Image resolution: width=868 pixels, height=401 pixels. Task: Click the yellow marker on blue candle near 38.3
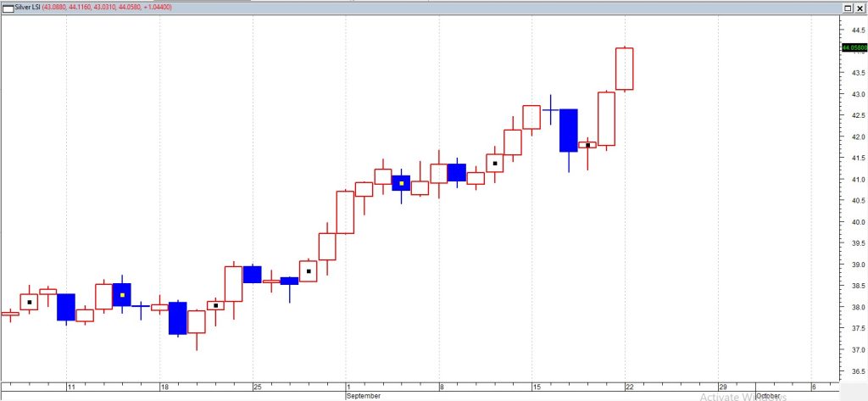pos(122,295)
